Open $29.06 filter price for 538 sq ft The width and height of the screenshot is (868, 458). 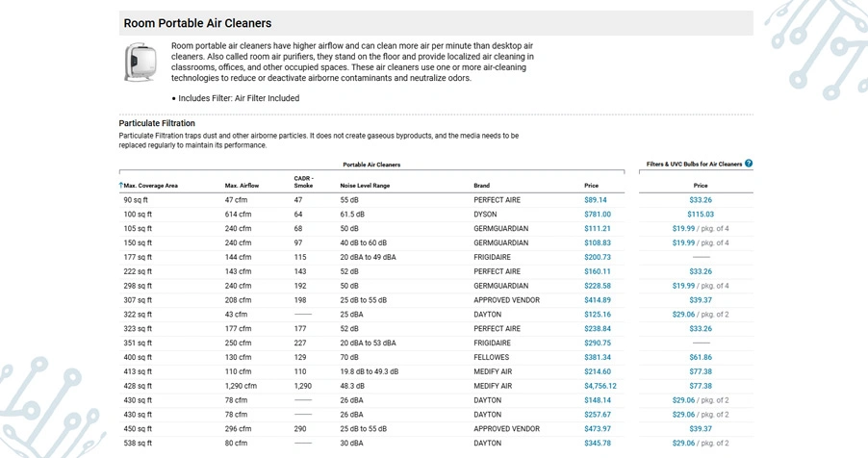tap(683, 444)
